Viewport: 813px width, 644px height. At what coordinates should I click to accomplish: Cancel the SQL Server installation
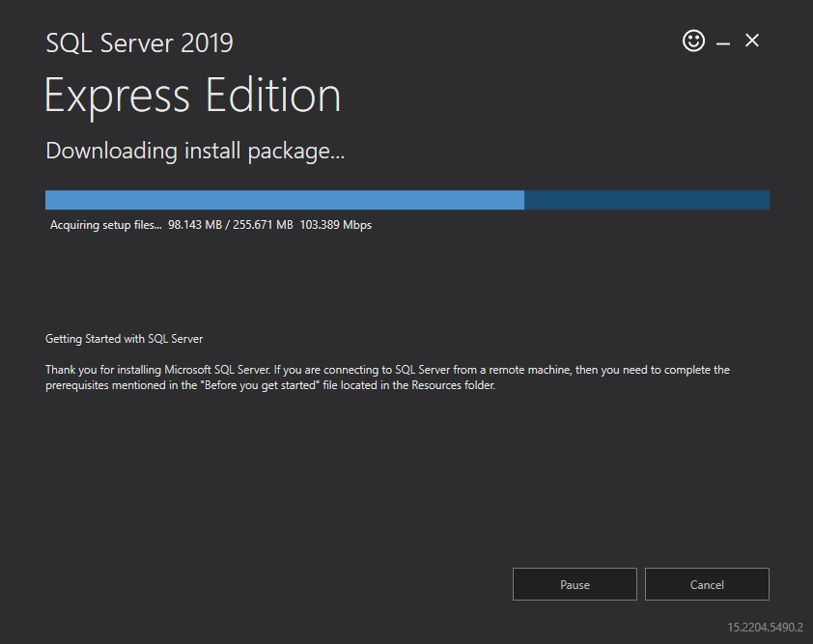point(707,584)
